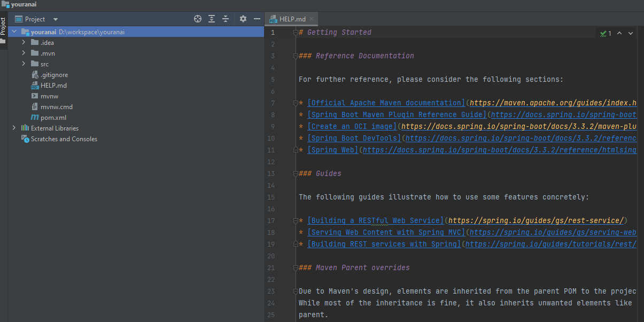
Task: Click line number 20 in the gutter
Action: pyautogui.click(x=271, y=256)
